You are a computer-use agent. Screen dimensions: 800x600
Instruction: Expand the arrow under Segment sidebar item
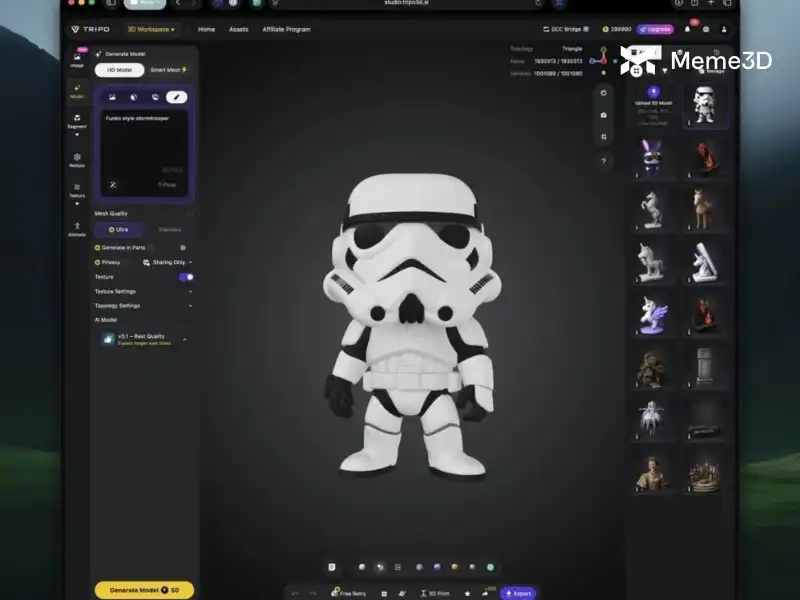coord(77,135)
